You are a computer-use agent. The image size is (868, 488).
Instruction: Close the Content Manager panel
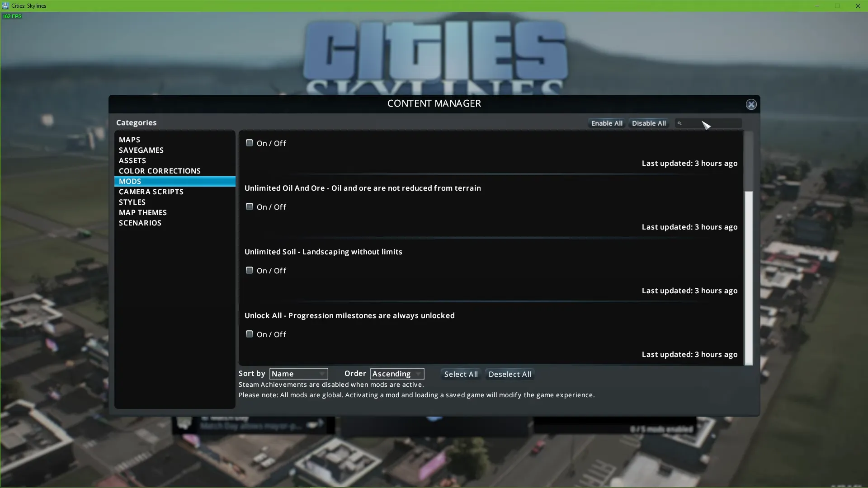click(x=751, y=104)
